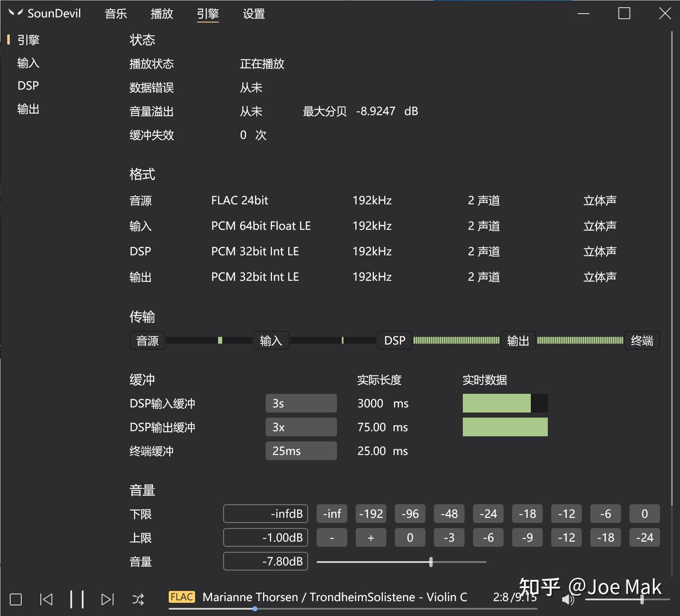Click the DSP输出缓冲 realtime data bar
This screenshot has width=680, height=616.
click(505, 427)
